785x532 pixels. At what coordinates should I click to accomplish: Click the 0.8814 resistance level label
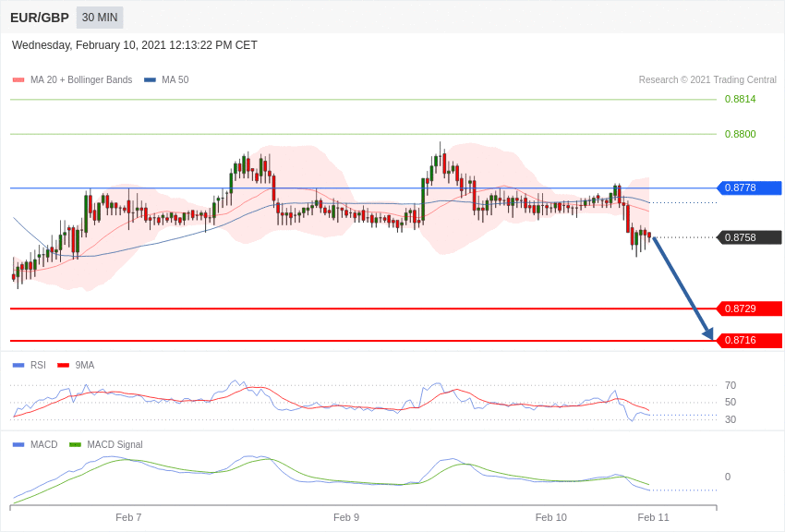[740, 99]
